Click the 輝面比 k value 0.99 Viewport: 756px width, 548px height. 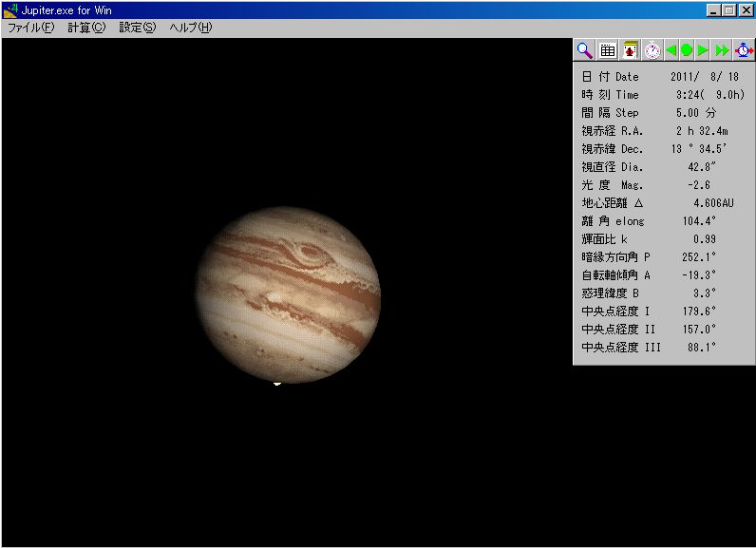(705, 239)
